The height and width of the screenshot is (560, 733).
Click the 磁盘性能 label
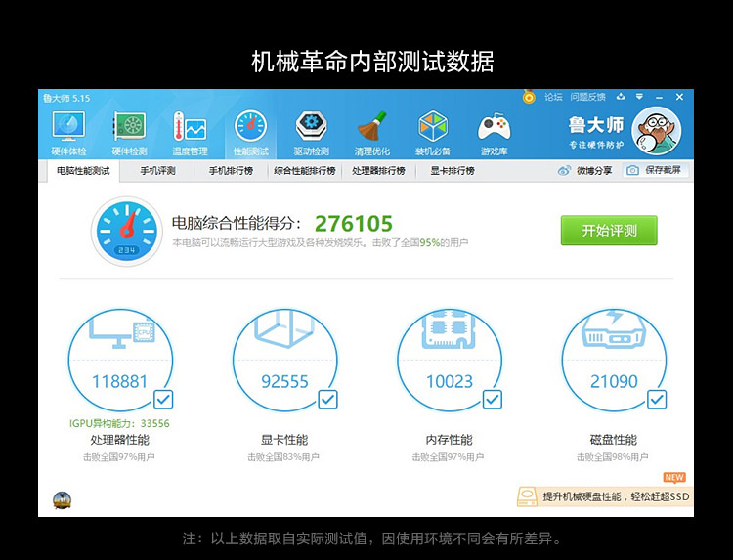[614, 440]
